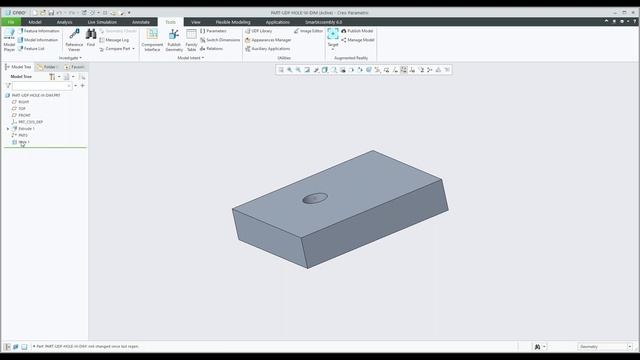
Task: Expand the Model Intent group menu
Action: point(191,58)
